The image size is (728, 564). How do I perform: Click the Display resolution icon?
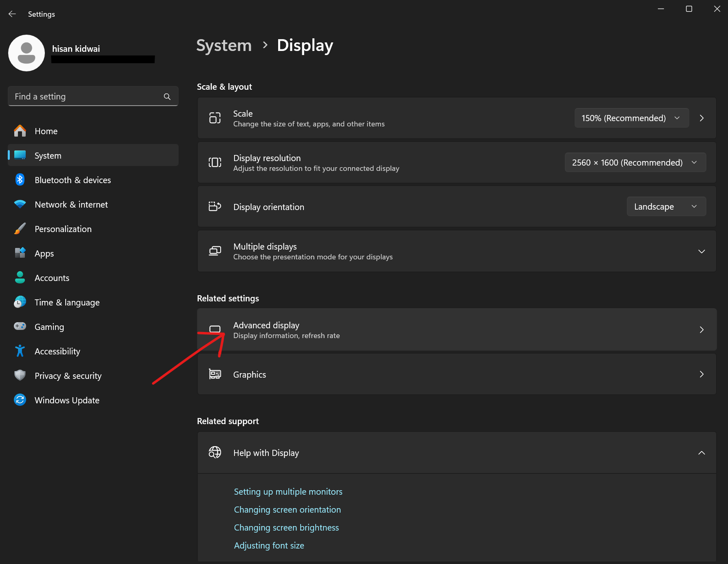click(215, 162)
